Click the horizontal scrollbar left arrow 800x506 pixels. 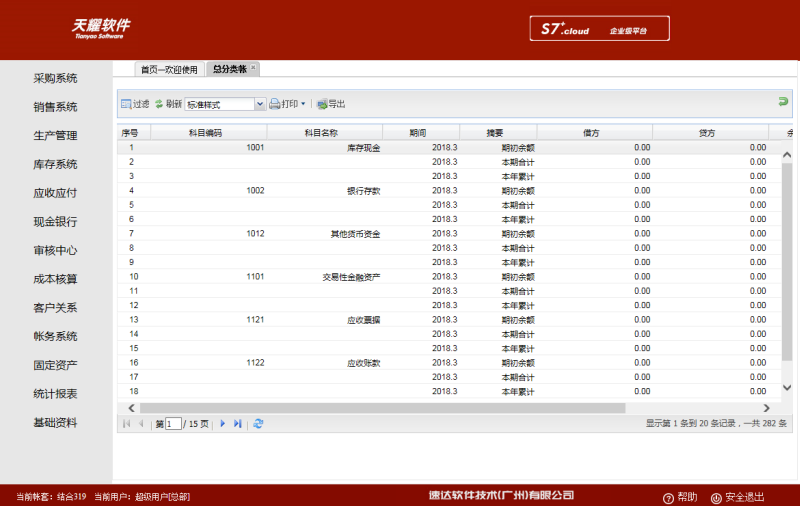(132, 408)
